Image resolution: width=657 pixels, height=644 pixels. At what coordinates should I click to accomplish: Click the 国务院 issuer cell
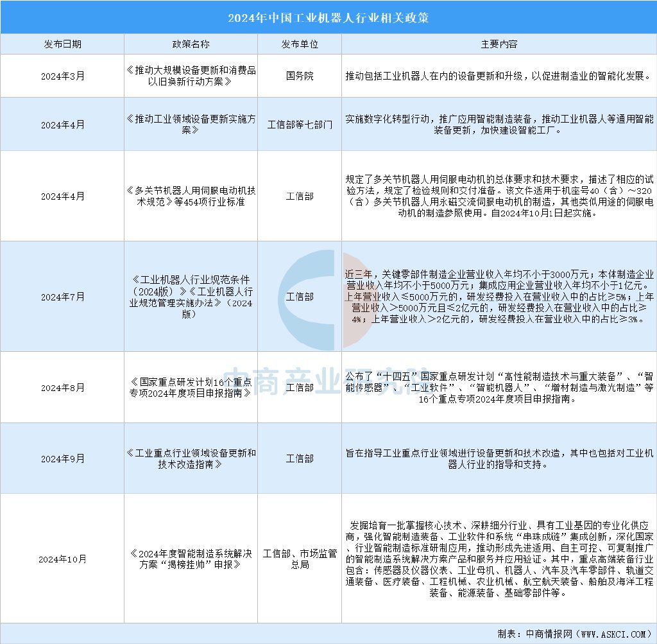[300, 76]
